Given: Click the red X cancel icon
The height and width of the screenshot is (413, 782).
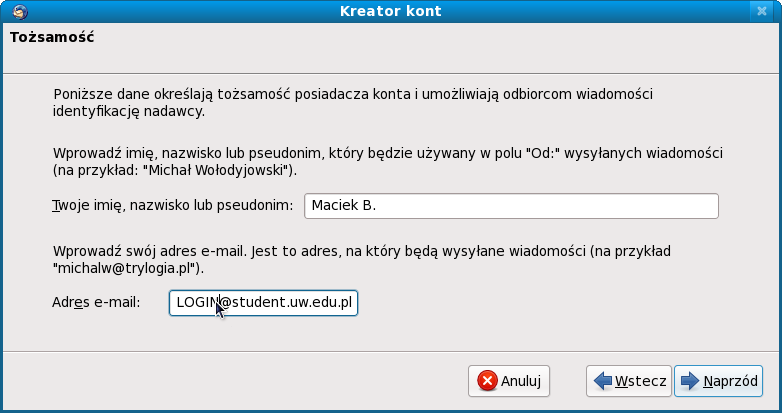Looking at the screenshot, I should click(x=487, y=380).
